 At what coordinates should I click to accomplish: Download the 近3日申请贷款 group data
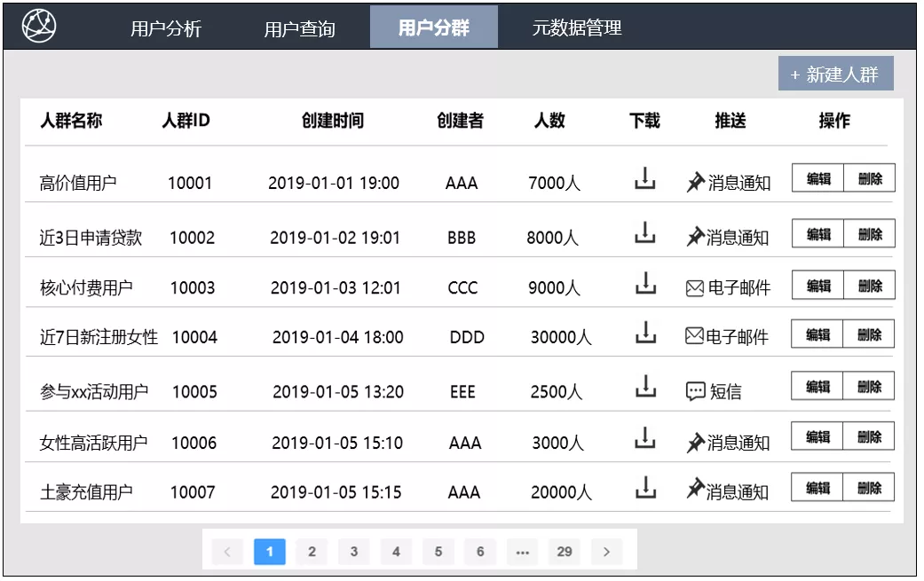tap(644, 232)
